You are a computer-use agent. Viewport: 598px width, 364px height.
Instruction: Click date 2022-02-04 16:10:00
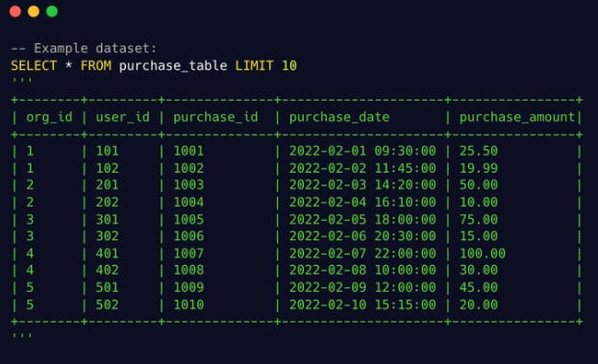point(362,202)
